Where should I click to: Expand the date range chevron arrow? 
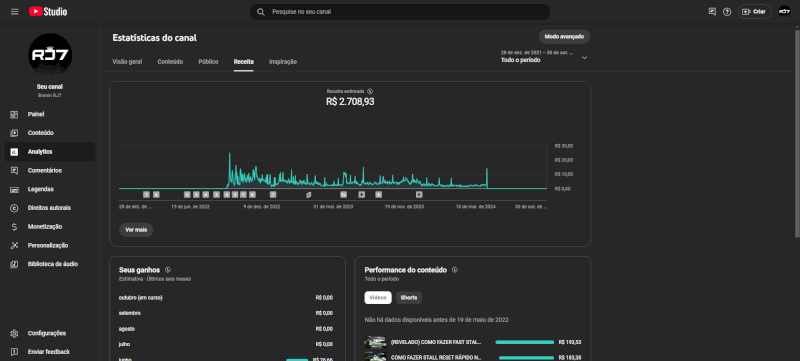pyautogui.click(x=585, y=58)
